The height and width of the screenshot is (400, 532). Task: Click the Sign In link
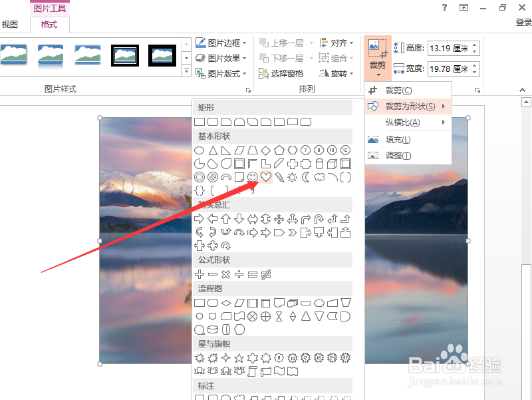[523, 23]
